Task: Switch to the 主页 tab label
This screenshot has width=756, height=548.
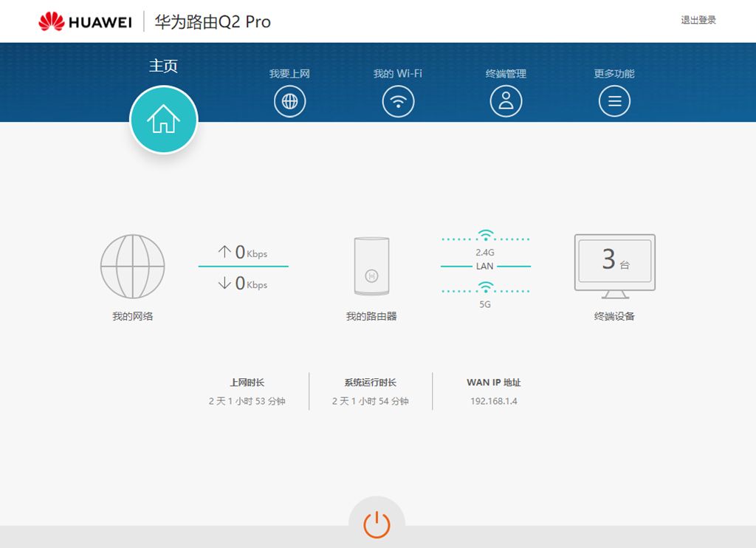Action: (163, 66)
